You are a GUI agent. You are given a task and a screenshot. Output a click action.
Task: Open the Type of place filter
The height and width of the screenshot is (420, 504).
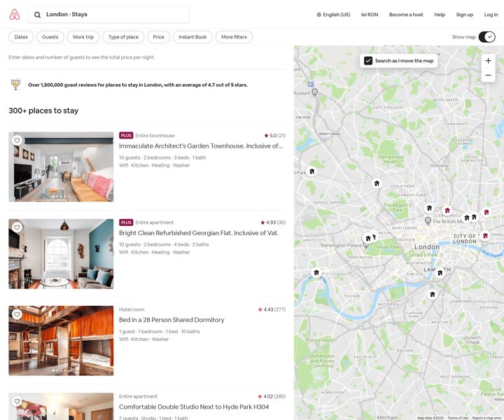[x=123, y=37]
